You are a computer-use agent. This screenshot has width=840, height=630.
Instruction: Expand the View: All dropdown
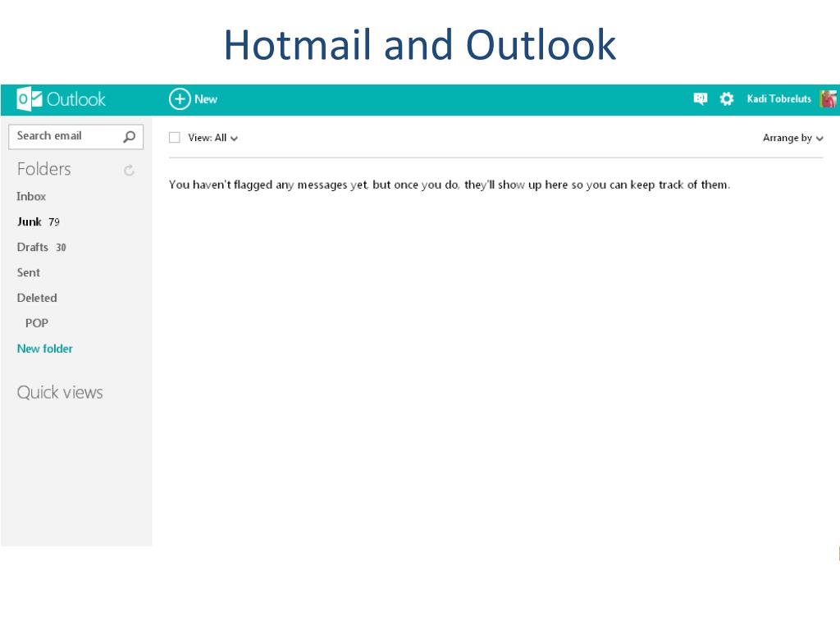212,138
